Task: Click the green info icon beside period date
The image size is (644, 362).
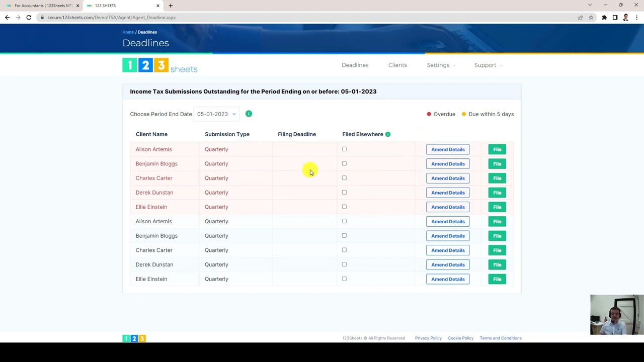Action: click(249, 114)
